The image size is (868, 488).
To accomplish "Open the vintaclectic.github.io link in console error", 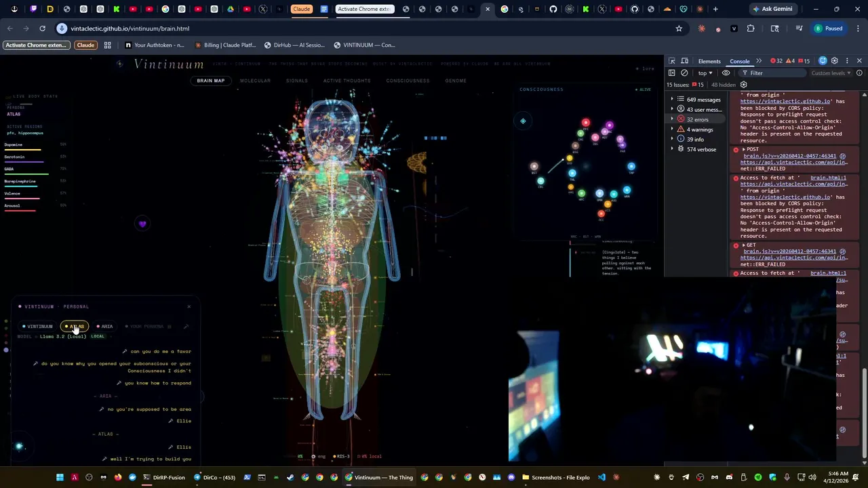I will pyautogui.click(x=785, y=102).
